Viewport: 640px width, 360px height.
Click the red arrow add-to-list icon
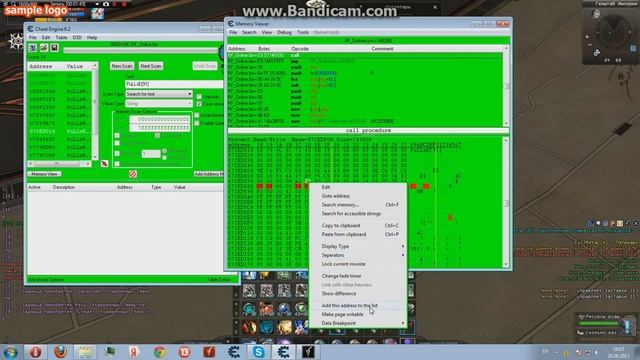click(x=104, y=163)
